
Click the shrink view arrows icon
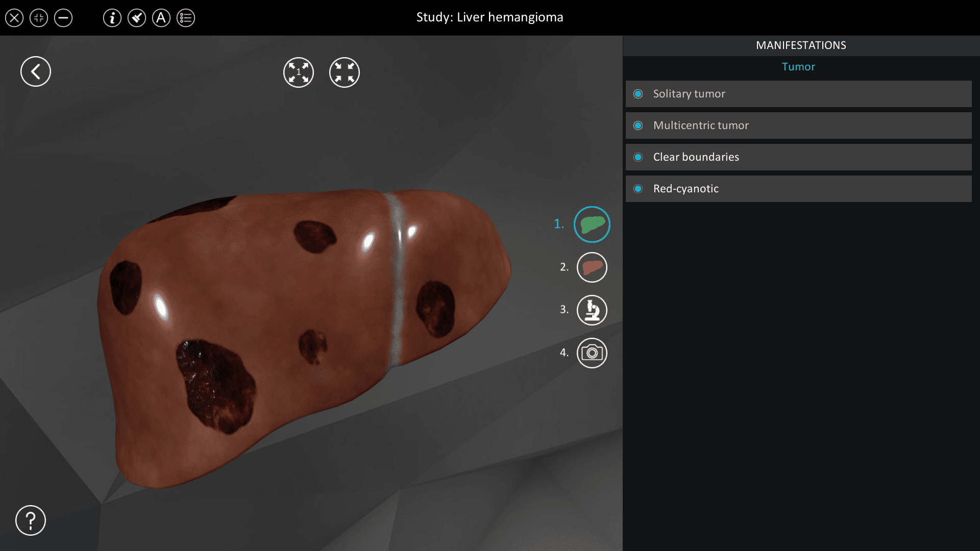coord(345,72)
